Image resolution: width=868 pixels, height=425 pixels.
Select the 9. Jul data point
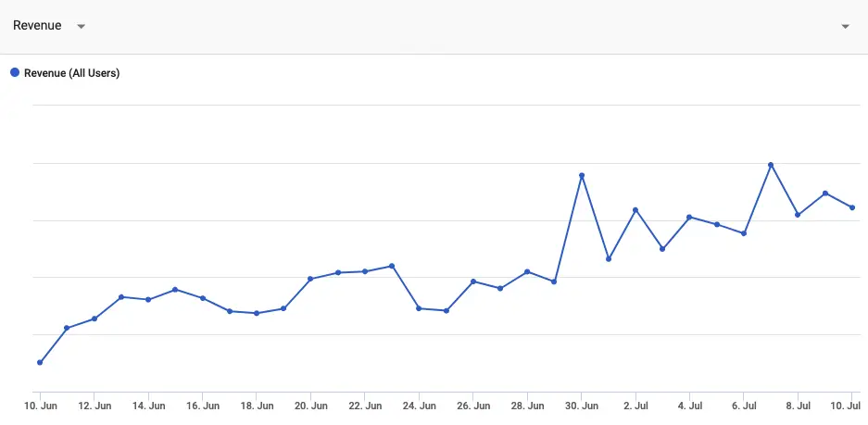pyautogui.click(x=825, y=194)
